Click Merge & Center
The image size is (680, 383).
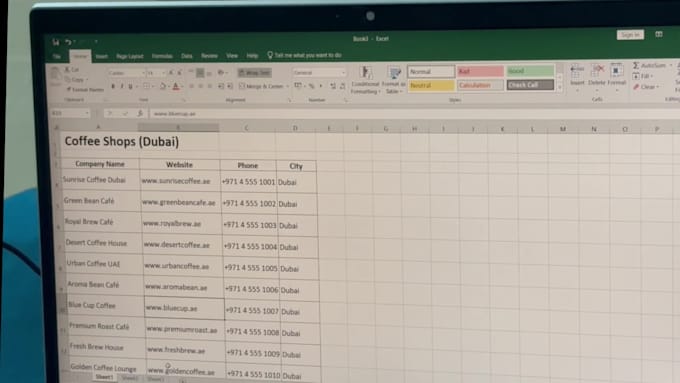click(x=261, y=86)
